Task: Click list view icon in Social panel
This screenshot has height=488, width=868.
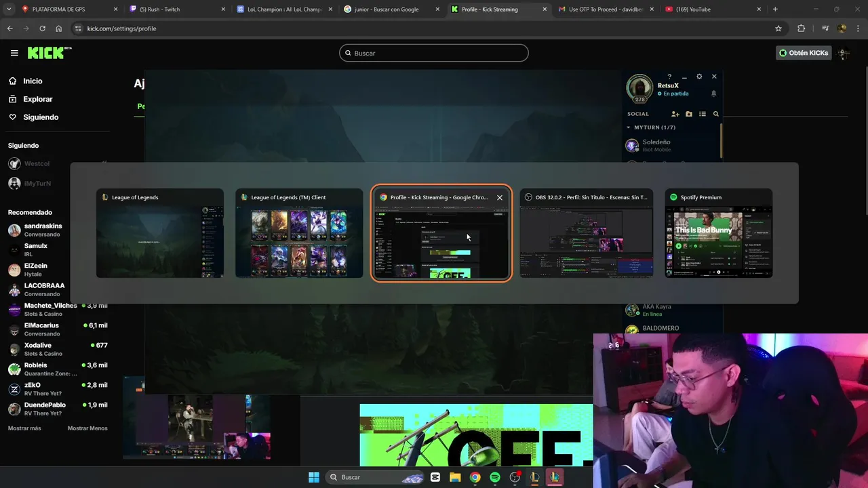Action: (703, 114)
